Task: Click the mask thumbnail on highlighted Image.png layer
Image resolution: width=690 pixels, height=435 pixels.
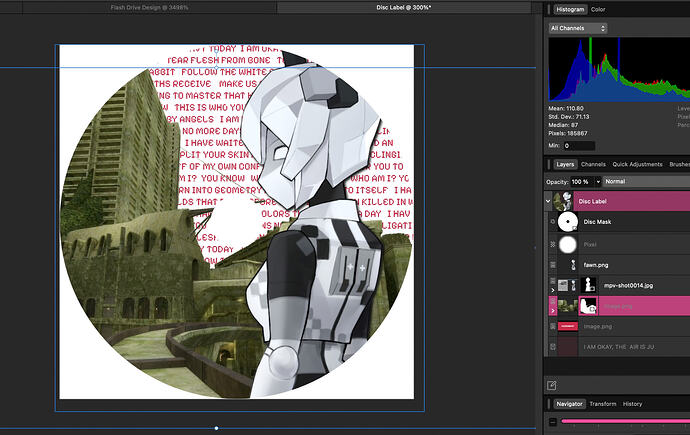Action: (588, 306)
